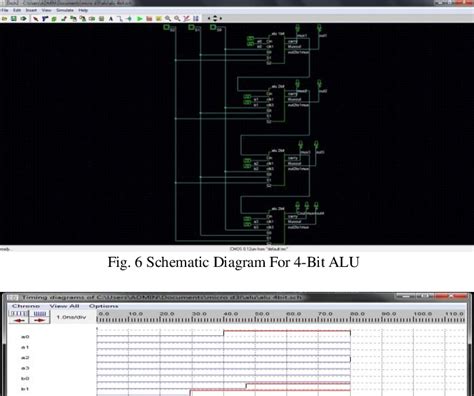Viewport: 474px width, 396px height.
Task: Click the 1.0ns/div scale label
Action: (71, 317)
